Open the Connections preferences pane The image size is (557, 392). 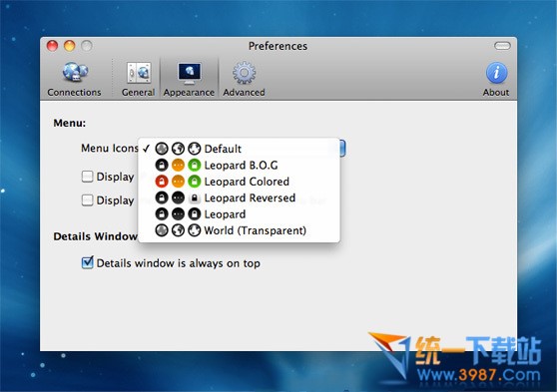coord(74,79)
